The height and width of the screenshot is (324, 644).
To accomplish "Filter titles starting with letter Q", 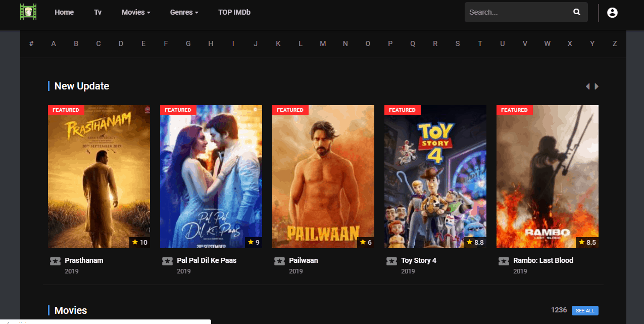I will point(413,43).
